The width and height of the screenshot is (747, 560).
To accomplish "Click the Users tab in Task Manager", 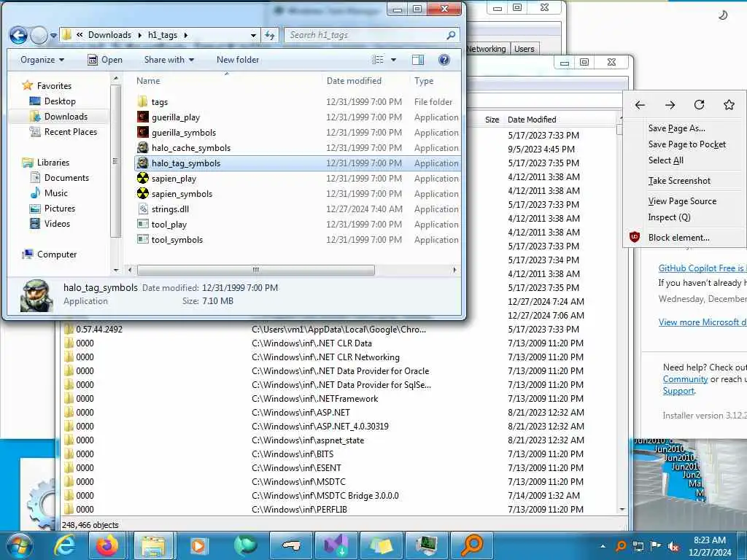I will point(524,49).
